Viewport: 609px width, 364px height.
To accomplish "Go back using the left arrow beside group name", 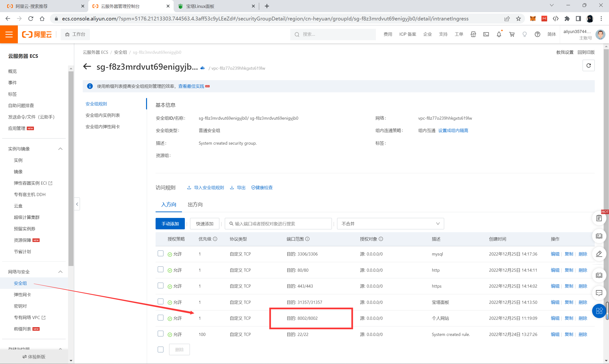I will 87,66.
